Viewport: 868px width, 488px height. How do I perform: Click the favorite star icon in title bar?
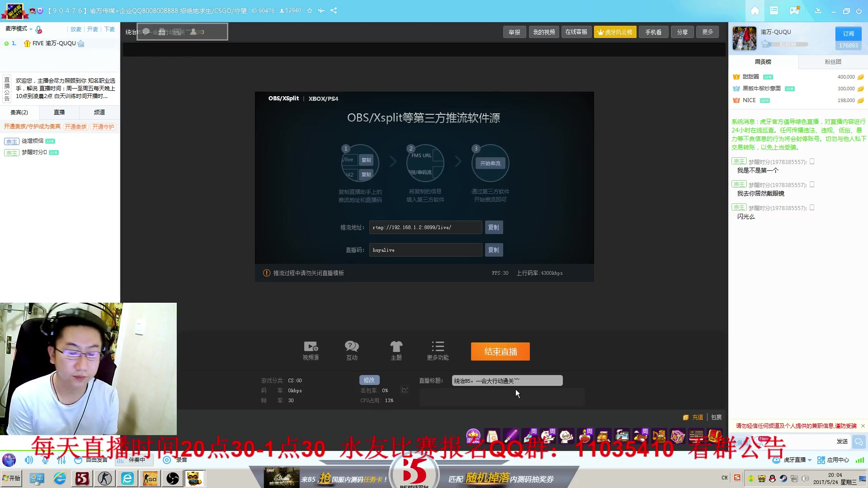310,10
